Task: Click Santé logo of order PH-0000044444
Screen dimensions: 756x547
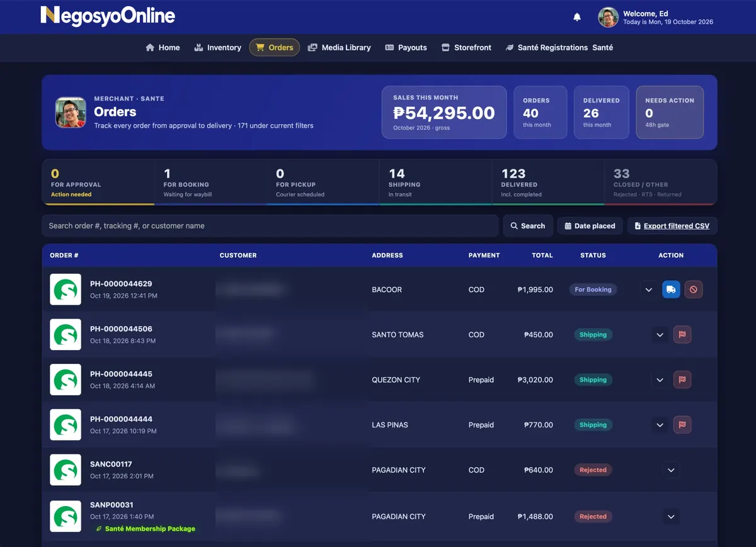Action: click(66, 425)
